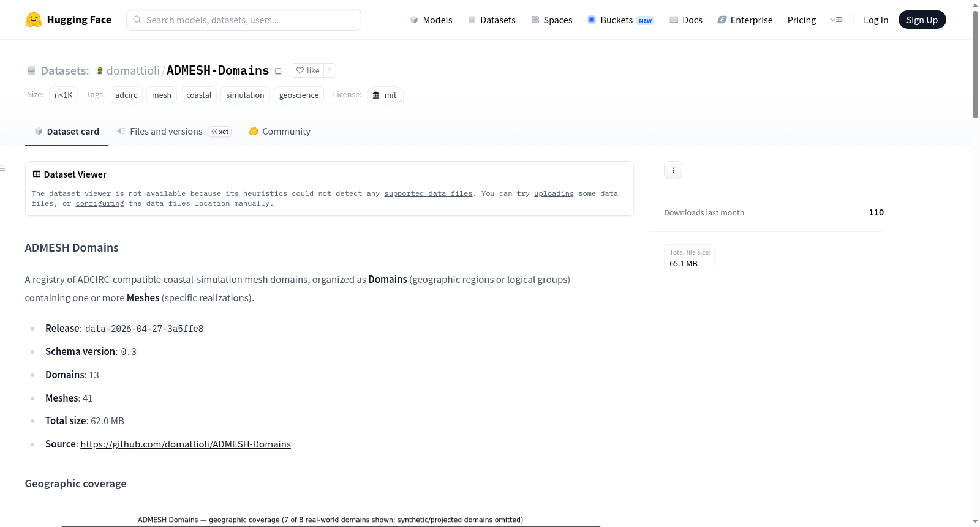Select the adcirc tag
Screen dimensions: 980x527
coord(126,95)
